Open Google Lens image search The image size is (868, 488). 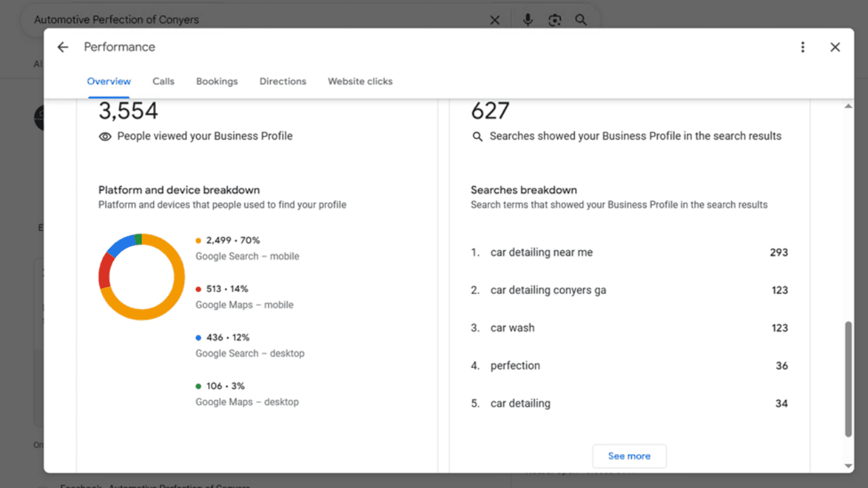coord(555,20)
